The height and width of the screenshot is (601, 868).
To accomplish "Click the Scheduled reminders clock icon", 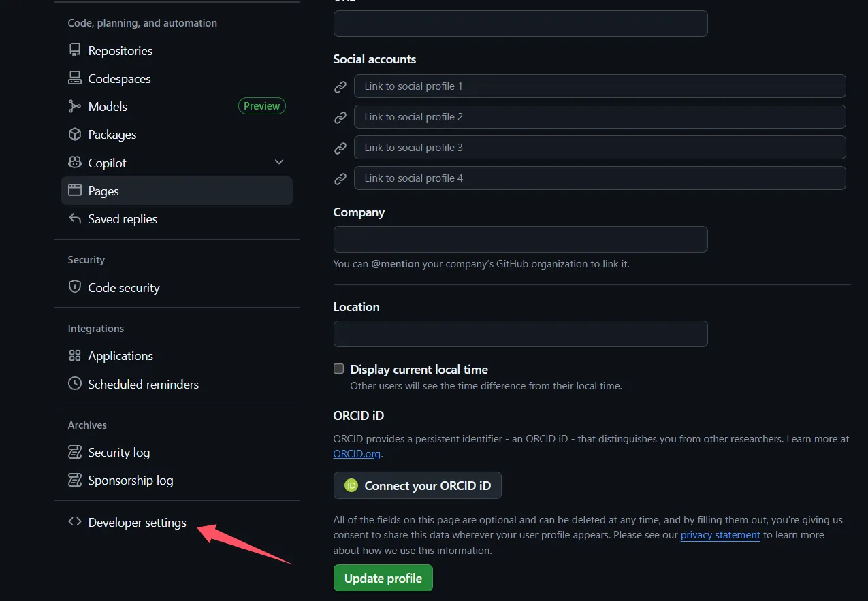I will point(75,384).
